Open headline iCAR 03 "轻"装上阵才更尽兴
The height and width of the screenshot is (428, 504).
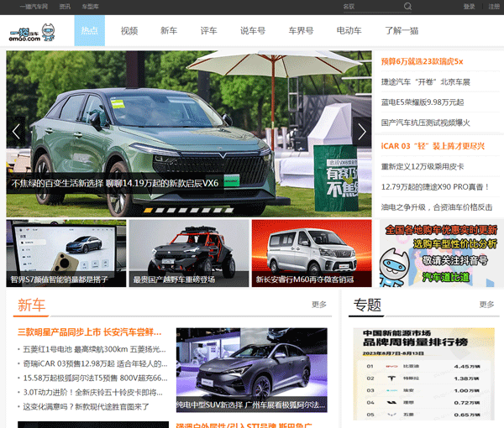pos(433,146)
